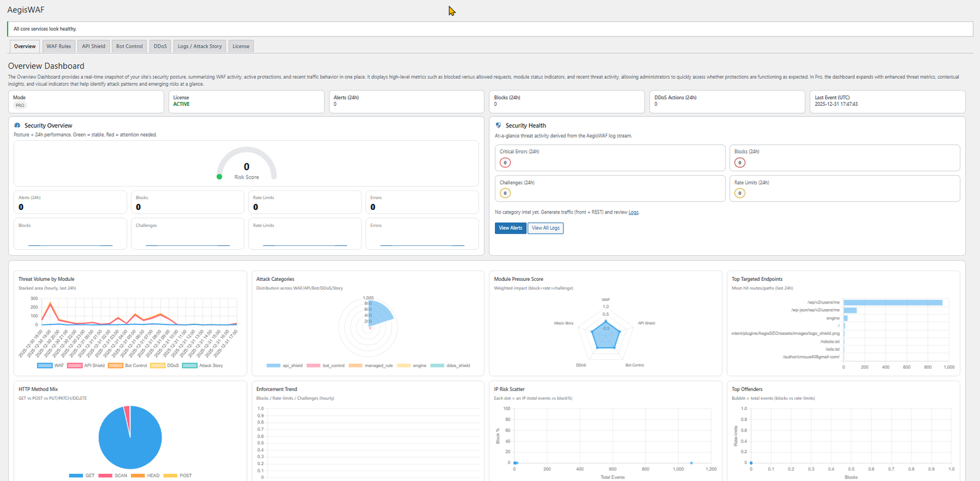Click the Rate Limits yellow count badge

coord(740,193)
